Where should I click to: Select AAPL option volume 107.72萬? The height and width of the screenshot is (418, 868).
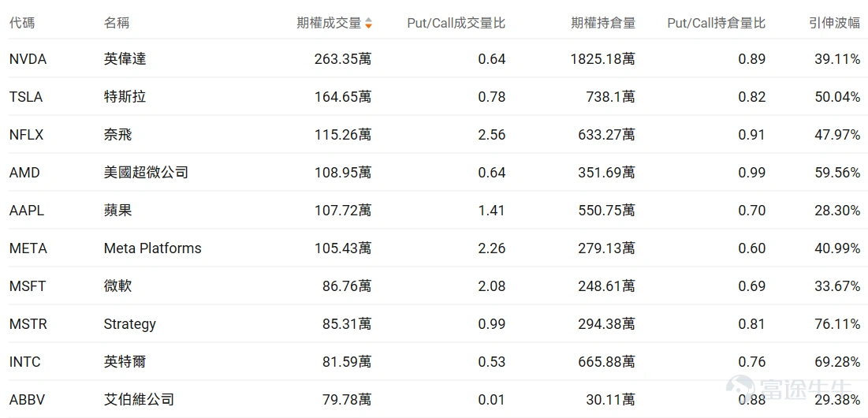click(x=343, y=211)
